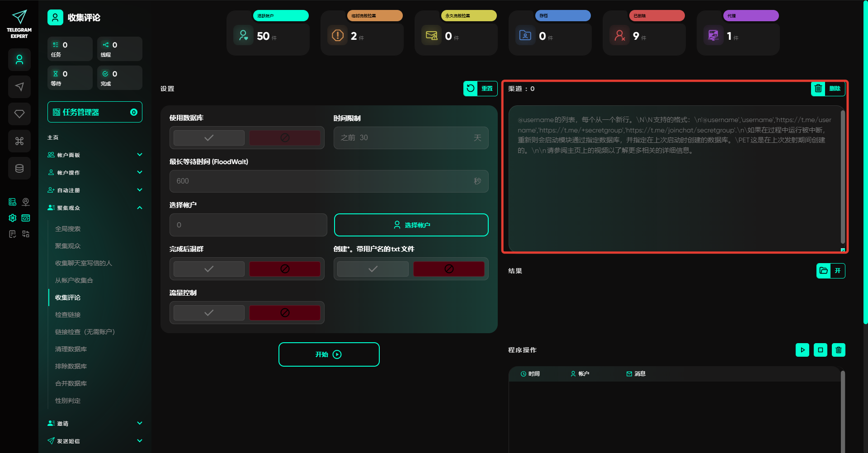The width and height of the screenshot is (868, 453).
Task: Click the paper plane icon in left sidebar
Action: pos(19,87)
